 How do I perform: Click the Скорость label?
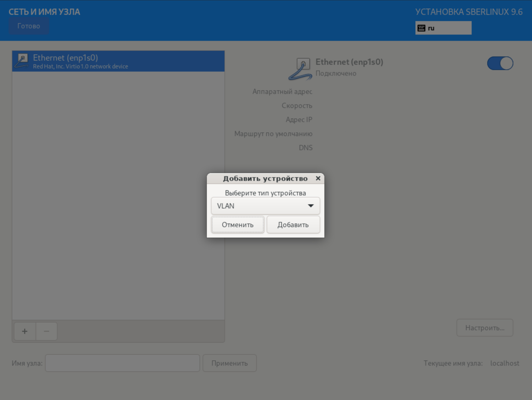coord(297,106)
